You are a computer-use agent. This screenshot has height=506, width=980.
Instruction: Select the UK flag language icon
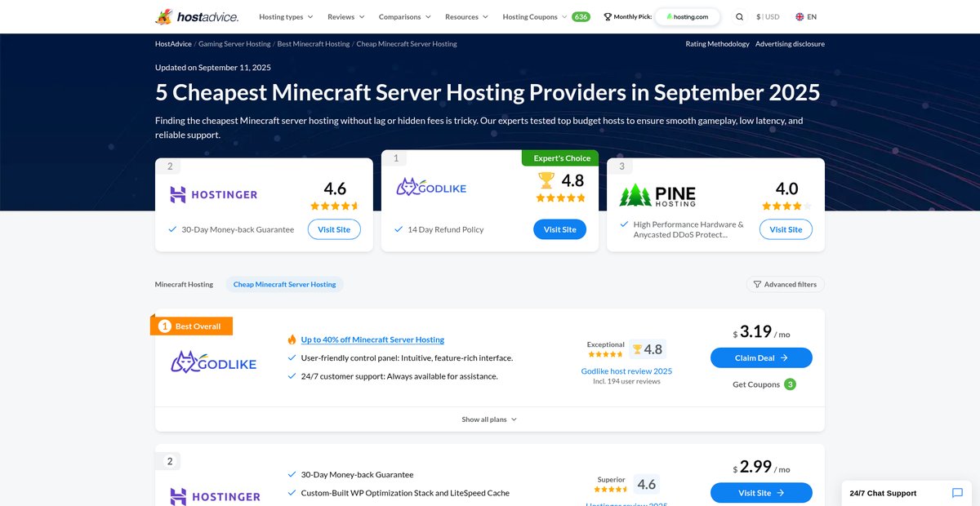800,16
